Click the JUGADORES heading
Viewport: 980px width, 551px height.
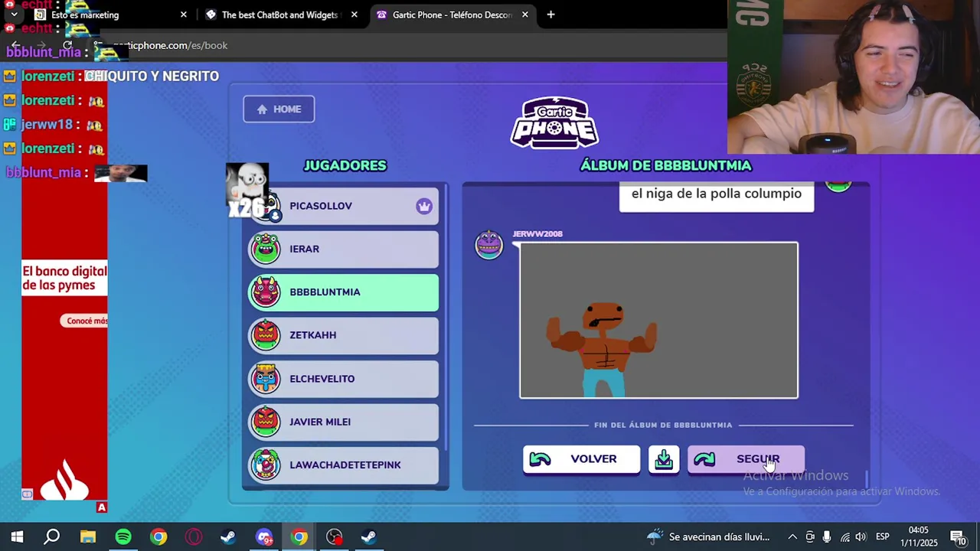(x=345, y=165)
